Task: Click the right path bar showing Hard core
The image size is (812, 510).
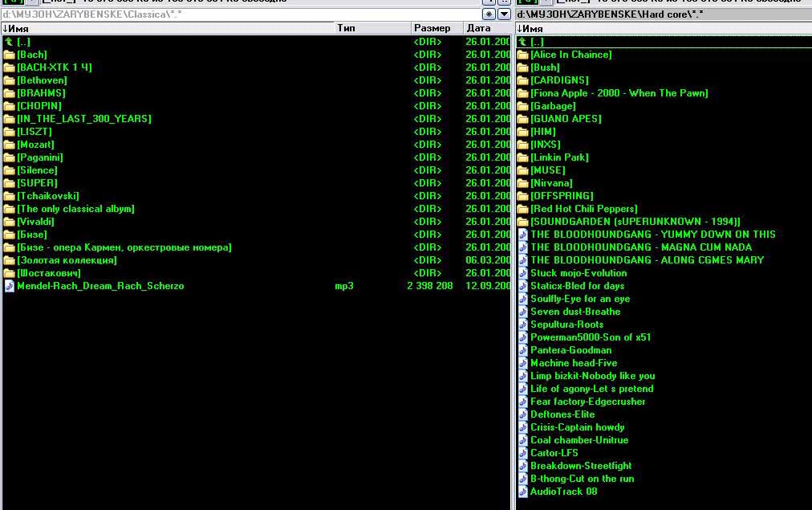Action: coord(664,14)
